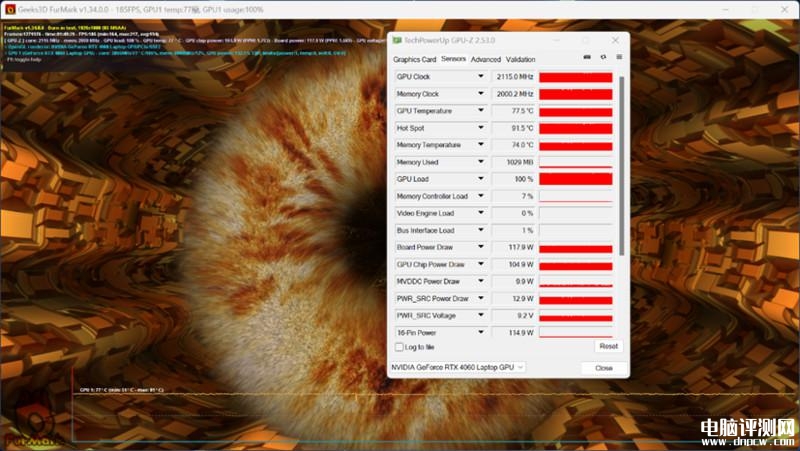Open the Memory Temperature dropdown arrow
The height and width of the screenshot is (451, 800).
pyautogui.click(x=481, y=145)
